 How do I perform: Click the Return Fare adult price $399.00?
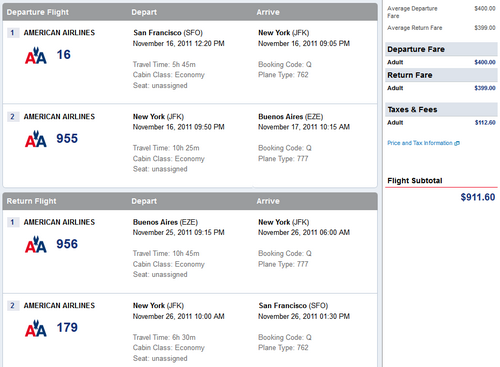pyautogui.click(x=485, y=88)
